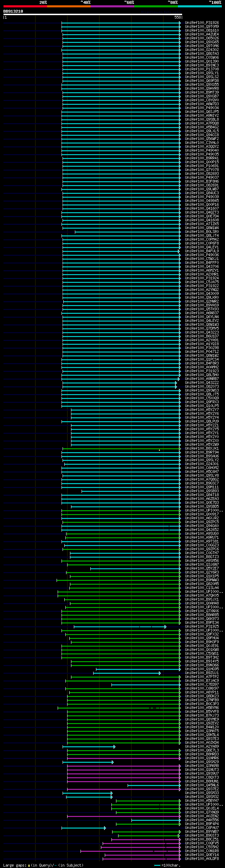The width and height of the screenshot is (225, 868).
Task: Select hit label UniRef100_P30298
Action: [202, 348]
